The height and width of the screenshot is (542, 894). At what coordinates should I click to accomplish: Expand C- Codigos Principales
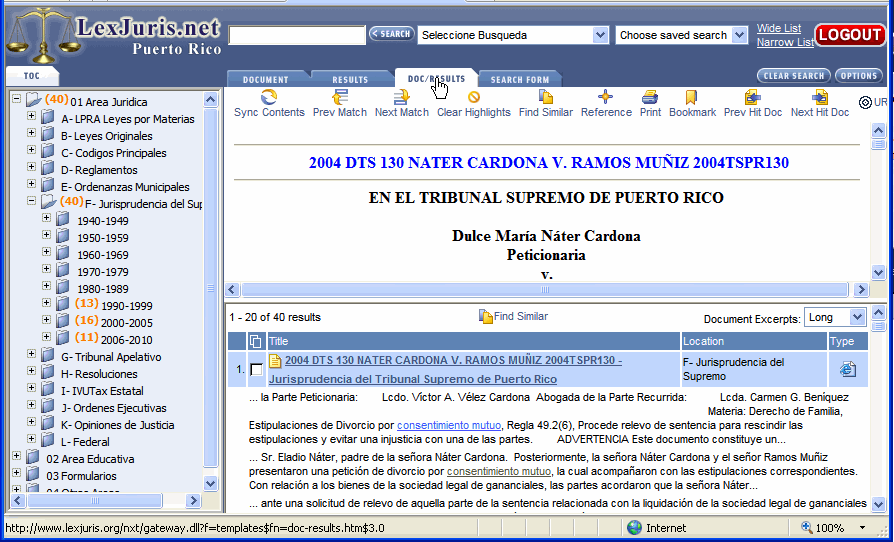(32, 150)
